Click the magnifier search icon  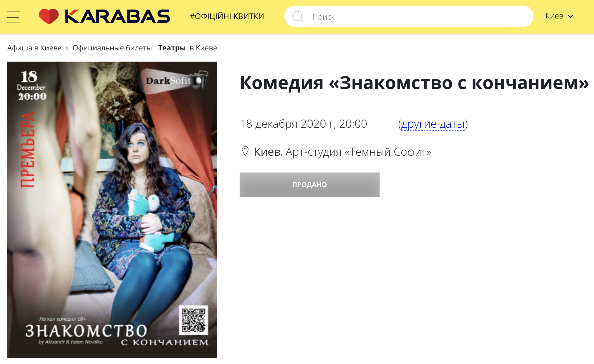[x=298, y=17]
